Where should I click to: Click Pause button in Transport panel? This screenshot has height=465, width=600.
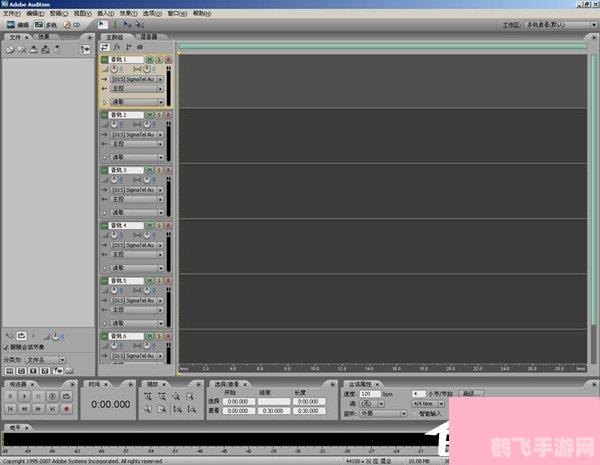click(38, 396)
